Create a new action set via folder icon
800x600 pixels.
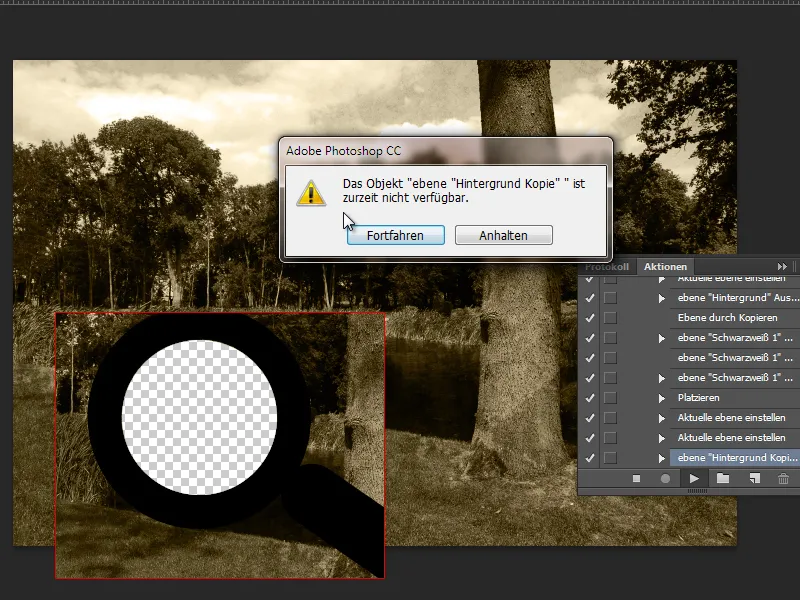click(723, 479)
